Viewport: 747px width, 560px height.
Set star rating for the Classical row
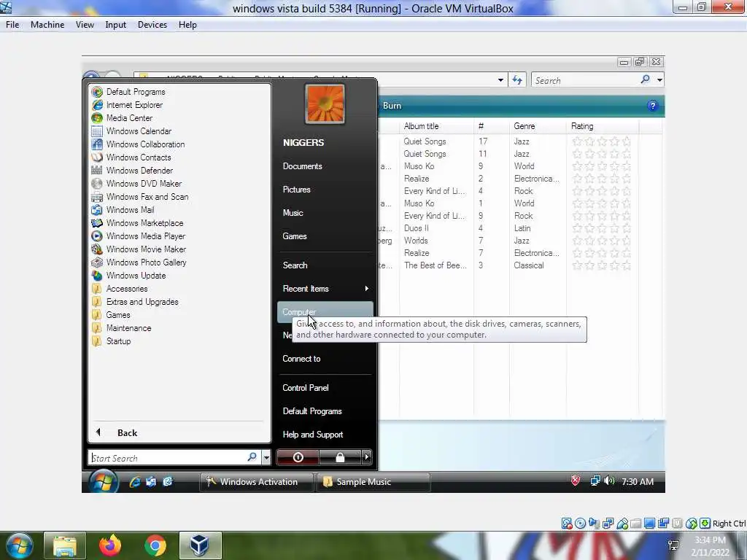[x=602, y=265]
